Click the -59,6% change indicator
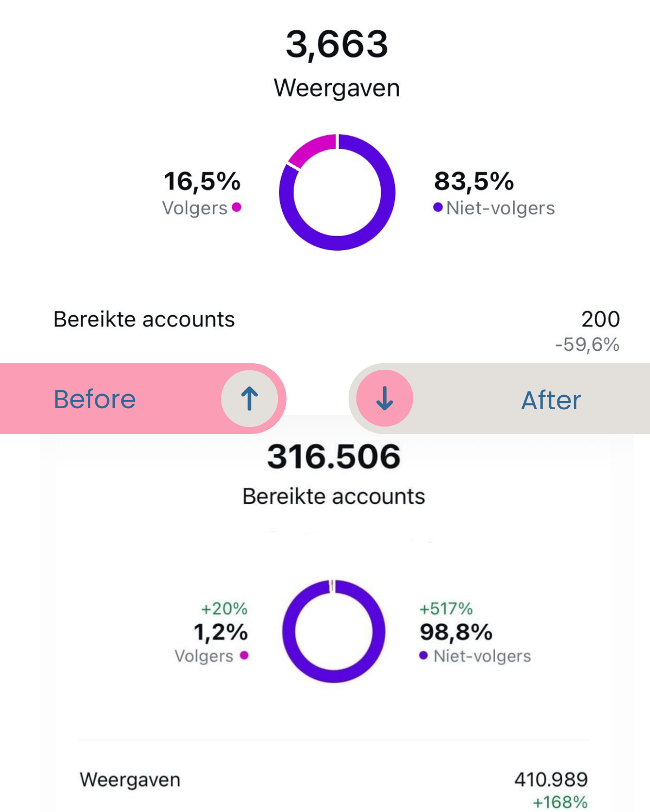 pyautogui.click(x=587, y=344)
